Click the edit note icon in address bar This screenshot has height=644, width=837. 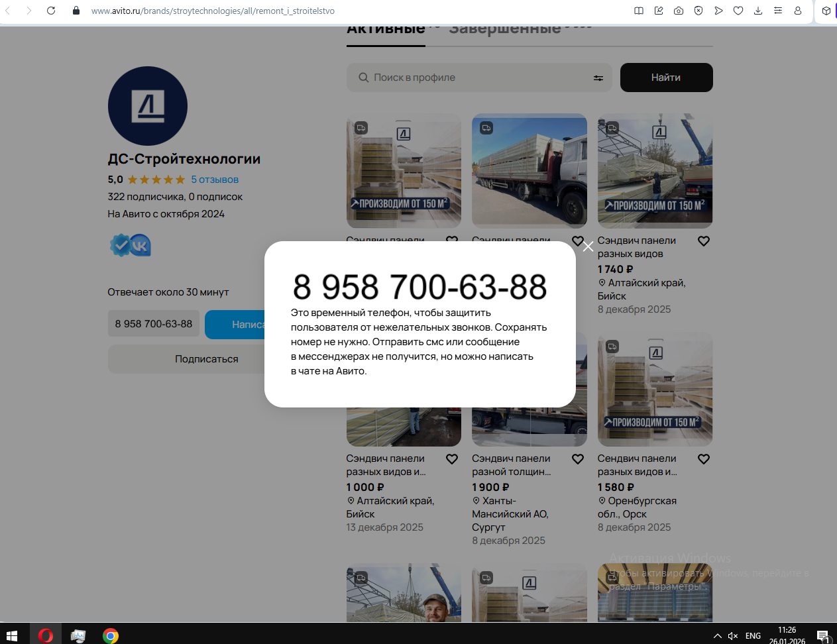click(659, 11)
